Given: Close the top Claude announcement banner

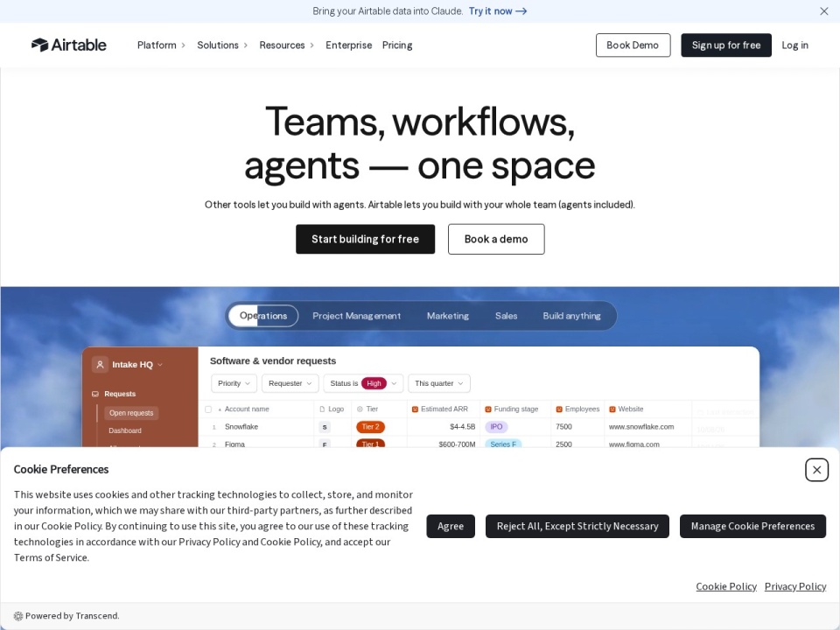Looking at the screenshot, I should tap(824, 11).
